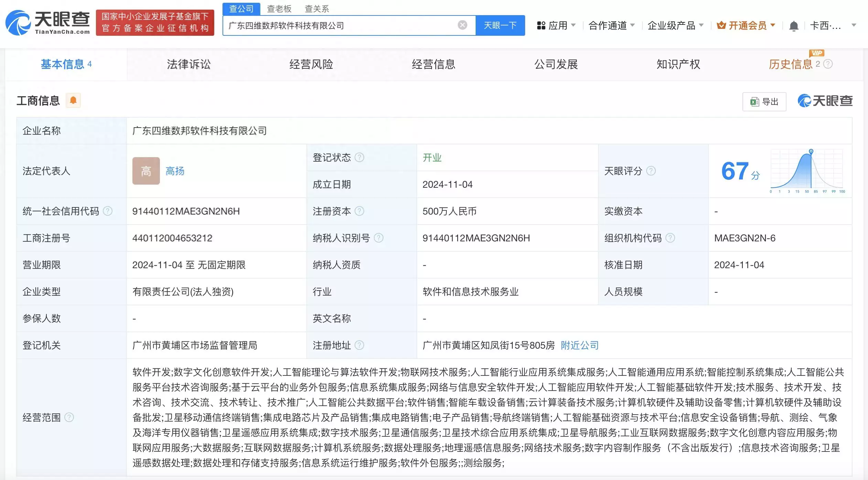
Task: Switch to the 法律诉讼 tab
Action: click(x=188, y=64)
